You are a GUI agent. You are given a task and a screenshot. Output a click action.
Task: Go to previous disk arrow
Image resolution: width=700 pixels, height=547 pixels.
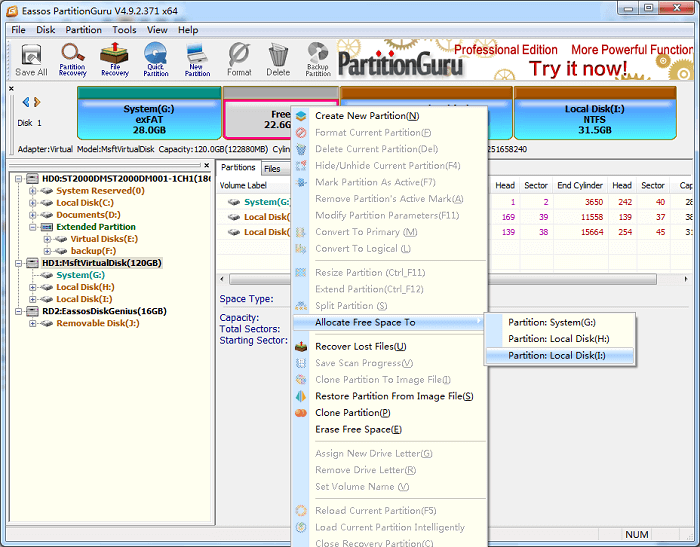click(26, 102)
